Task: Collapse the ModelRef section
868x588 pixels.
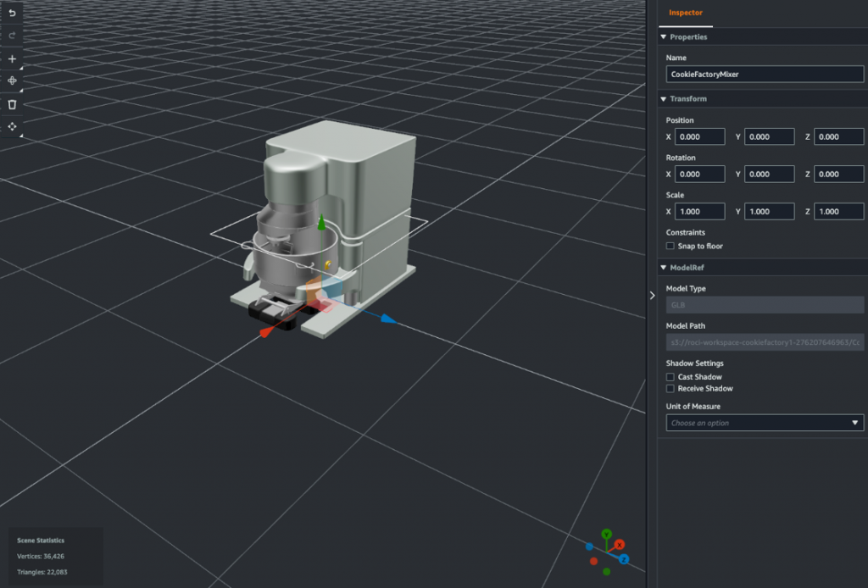Action: [664, 267]
